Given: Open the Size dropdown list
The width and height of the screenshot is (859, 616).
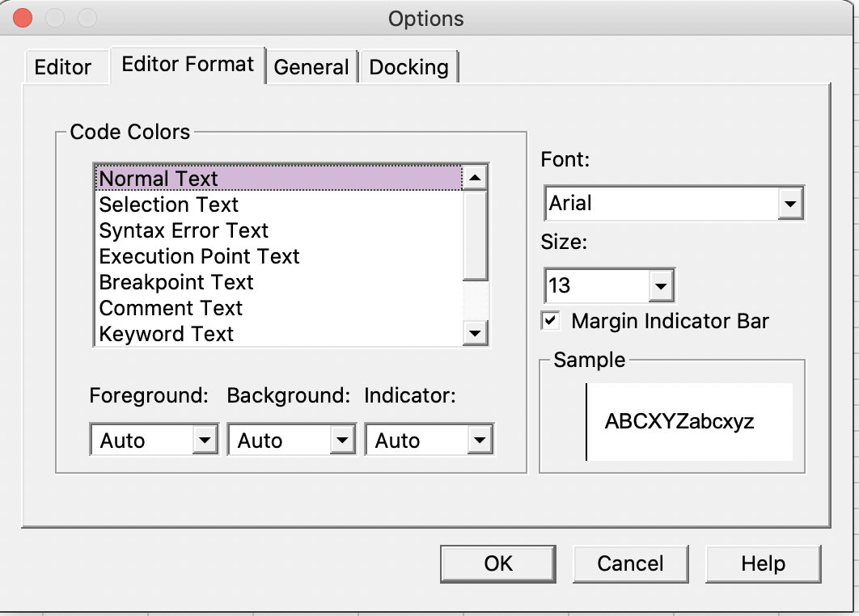Looking at the screenshot, I should coord(661,285).
